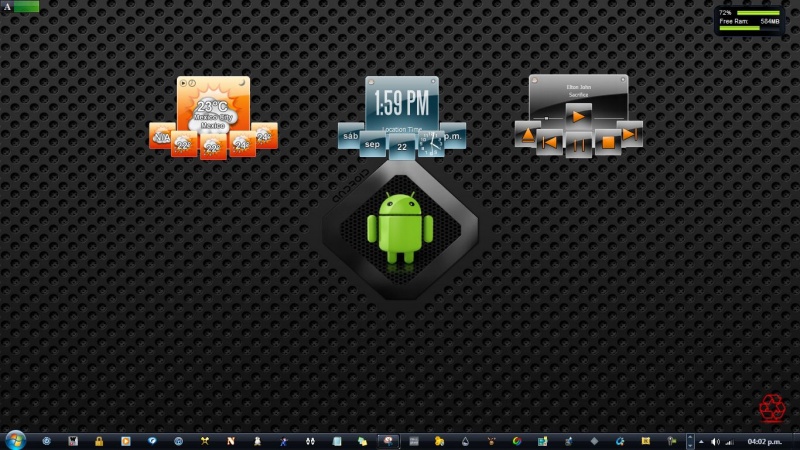Click the music widget top-right corner knob

tap(622, 80)
